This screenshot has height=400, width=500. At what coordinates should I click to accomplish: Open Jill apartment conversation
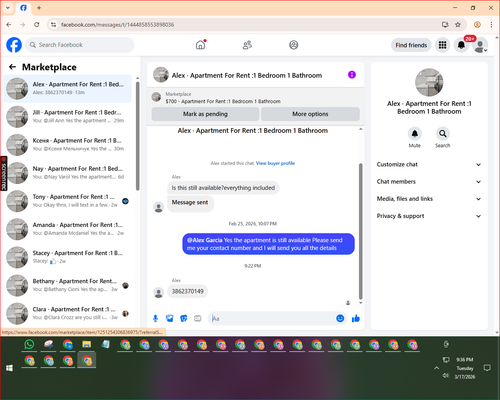click(x=68, y=116)
